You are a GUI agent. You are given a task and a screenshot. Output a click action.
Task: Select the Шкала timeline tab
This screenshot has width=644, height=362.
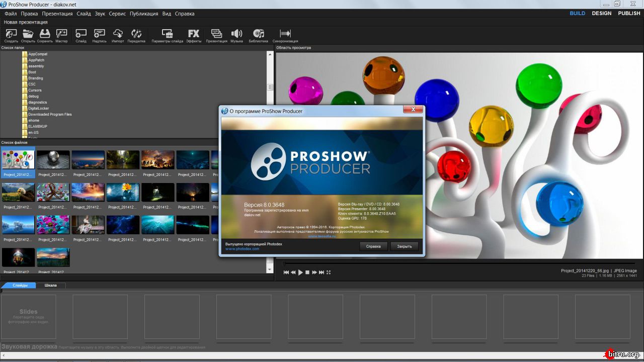click(x=51, y=286)
